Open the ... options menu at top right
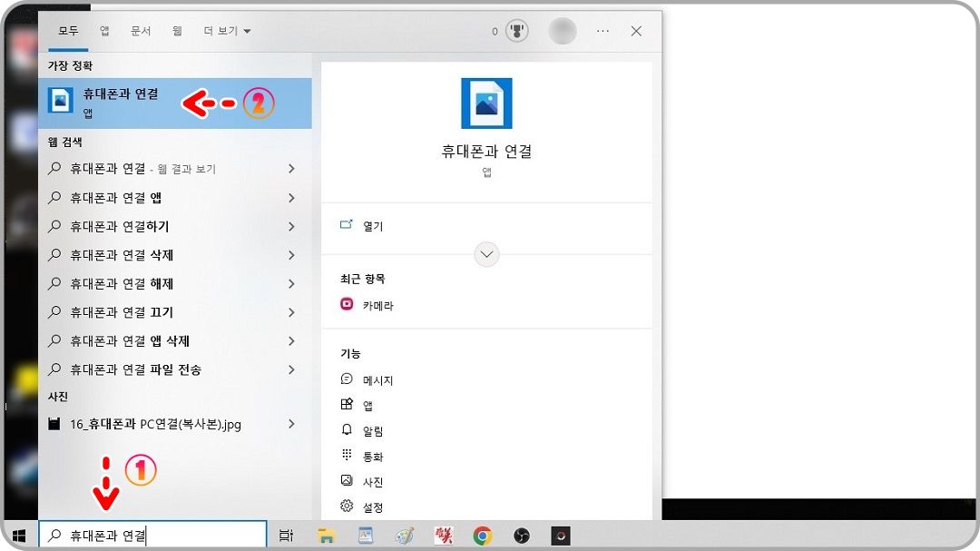The image size is (980, 551). tap(602, 30)
